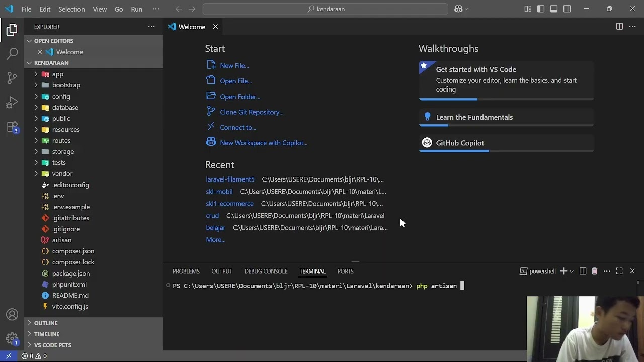Open the Source Control view
Image resolution: width=644 pixels, height=362 pixels.
coord(12,78)
